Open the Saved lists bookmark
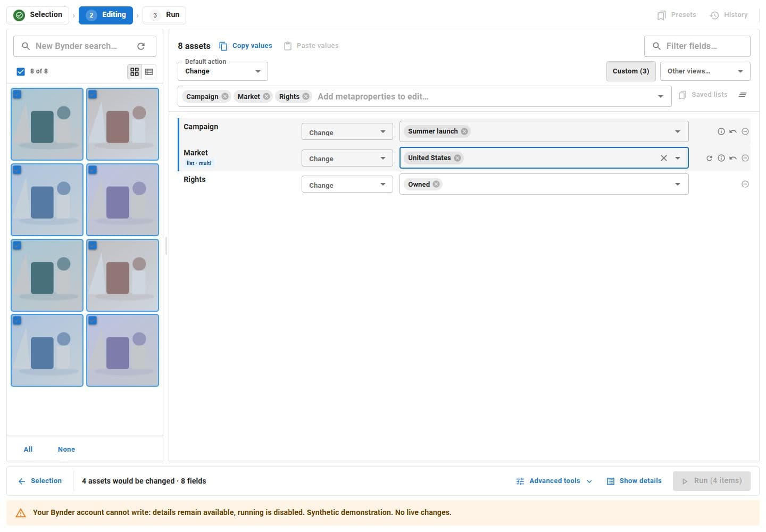Viewport: 766px width, 532px height. 703,95
